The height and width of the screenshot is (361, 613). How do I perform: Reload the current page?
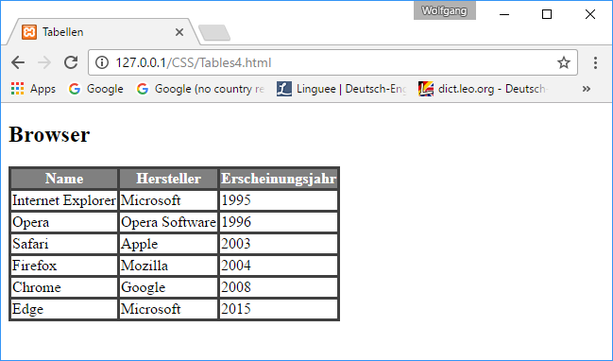pyautogui.click(x=71, y=63)
